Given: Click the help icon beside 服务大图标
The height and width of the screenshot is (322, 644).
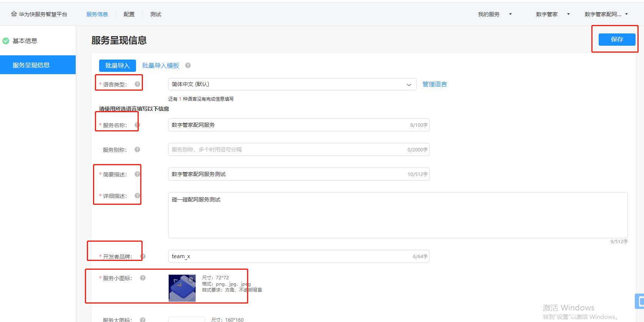Looking at the screenshot, I should 143,320.
